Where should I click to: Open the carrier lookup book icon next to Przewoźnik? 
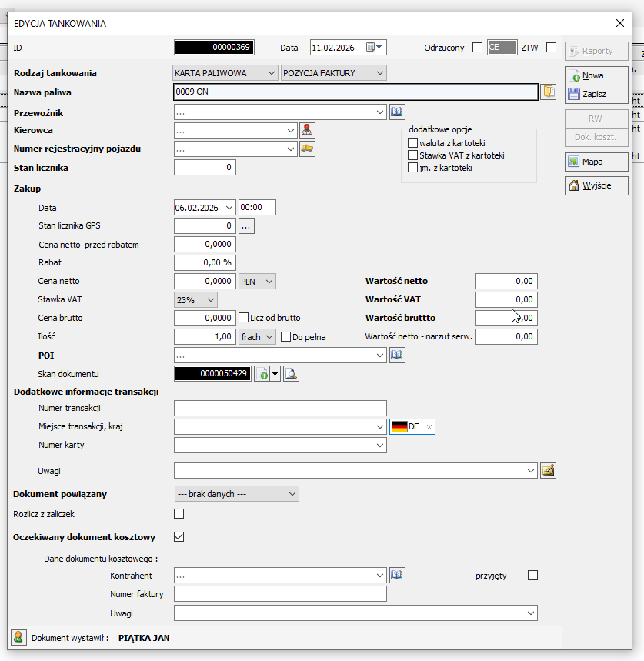397,112
